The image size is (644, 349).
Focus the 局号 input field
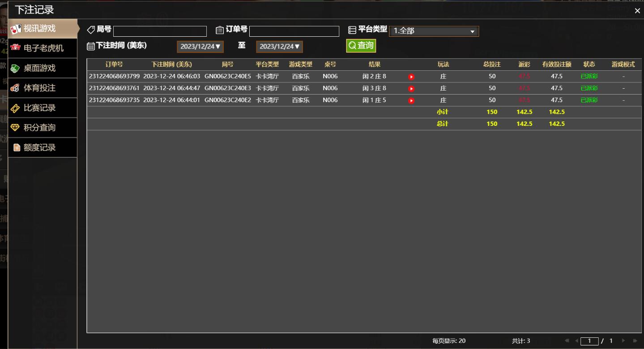coord(160,31)
